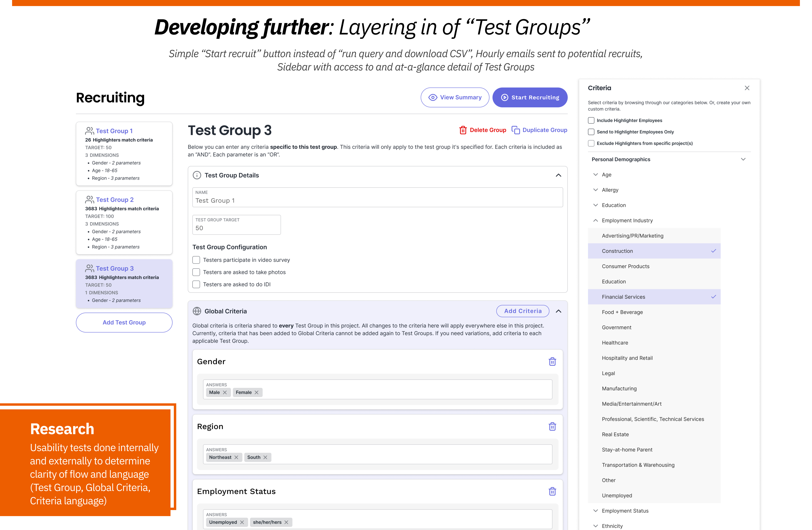Collapse the Test Group Details section chevron
The height and width of the screenshot is (530, 812).
(x=559, y=175)
